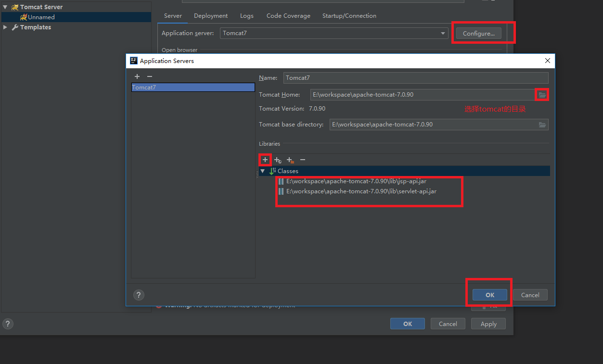The width and height of the screenshot is (603, 364).
Task: Expand the Templates tree node
Action: click(x=5, y=27)
